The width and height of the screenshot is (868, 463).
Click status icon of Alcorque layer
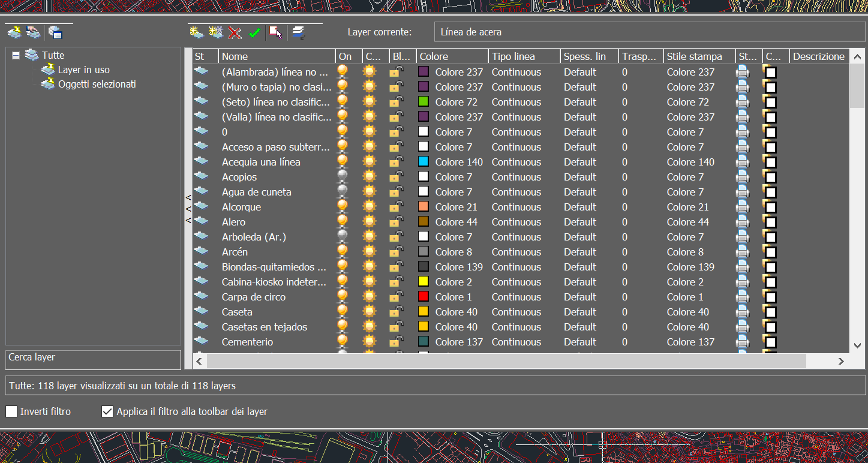click(x=201, y=206)
